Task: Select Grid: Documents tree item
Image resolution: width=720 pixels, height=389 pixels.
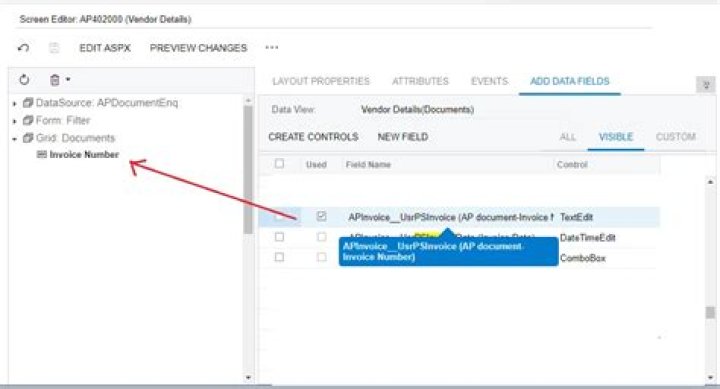Action: point(75,138)
